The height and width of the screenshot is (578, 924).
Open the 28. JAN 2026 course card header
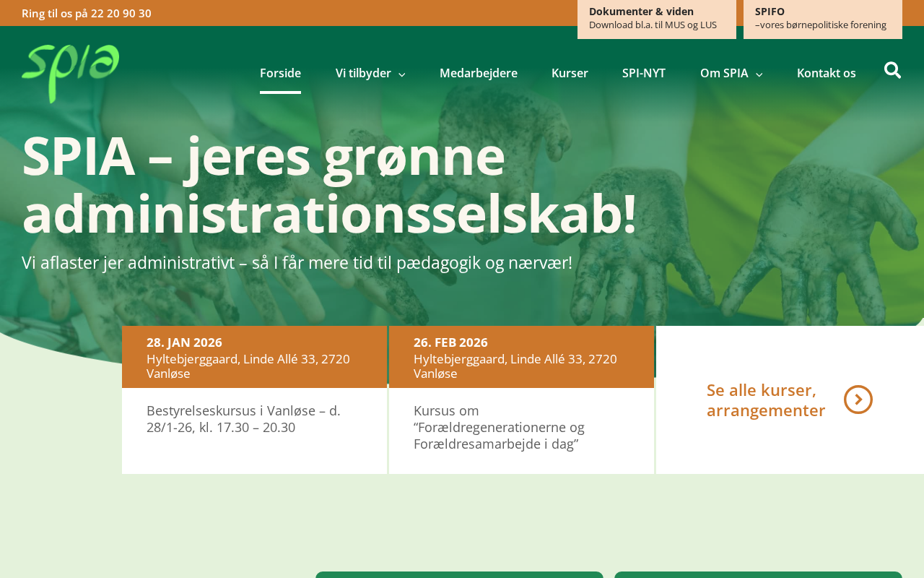pyautogui.click(x=254, y=357)
